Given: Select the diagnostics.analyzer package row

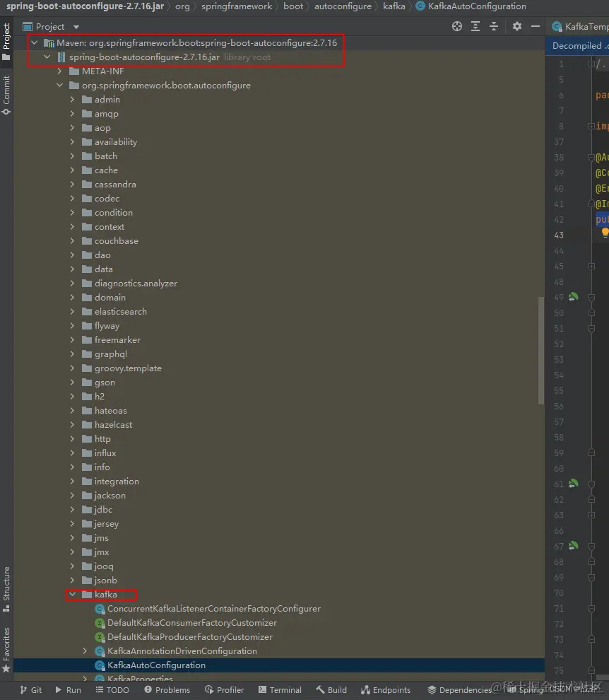Looking at the screenshot, I should tap(279, 284).
